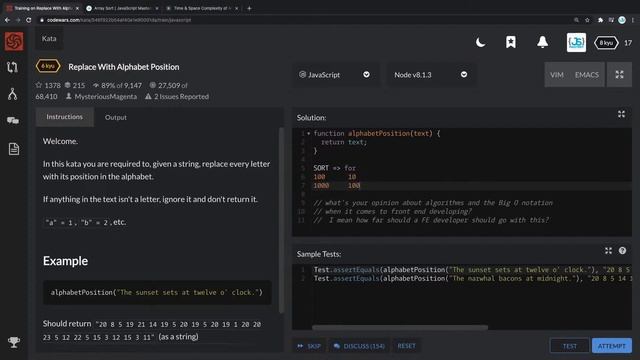The width and height of the screenshot is (640, 360).
Task: Enter fullscreen editor mode icon
Action: pos(619,74)
